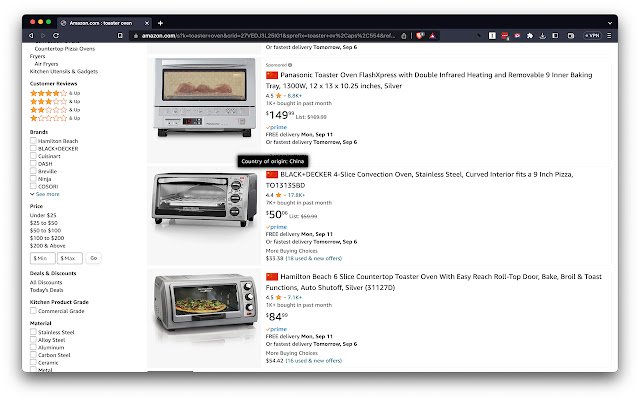
Task: Check the Breville brand checkbox
Action: (33, 171)
